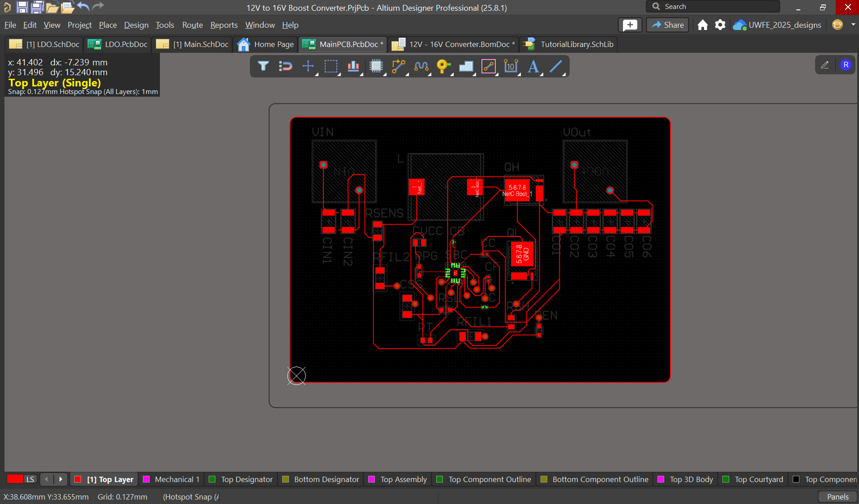Click the Undo arrow icon
The height and width of the screenshot is (504, 859).
tap(83, 7)
